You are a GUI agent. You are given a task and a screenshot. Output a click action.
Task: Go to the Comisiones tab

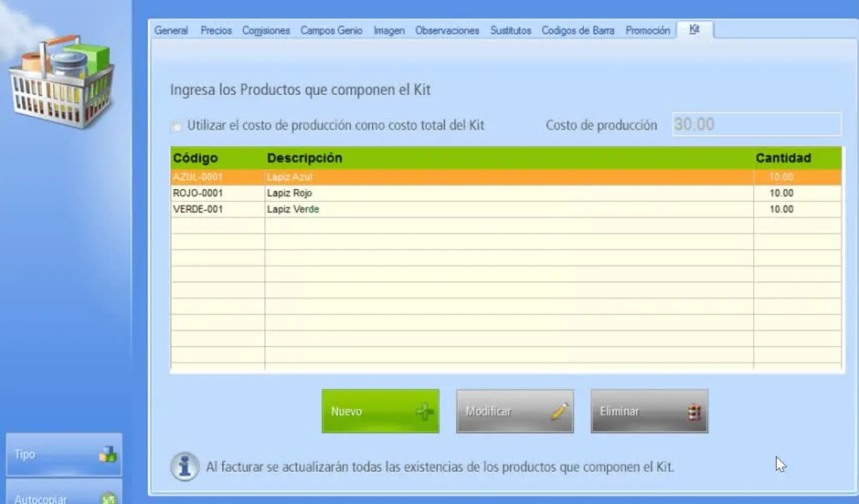click(266, 31)
